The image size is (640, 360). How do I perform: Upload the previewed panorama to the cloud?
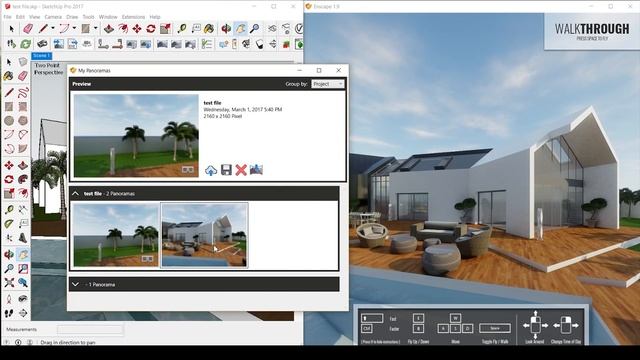[211, 170]
